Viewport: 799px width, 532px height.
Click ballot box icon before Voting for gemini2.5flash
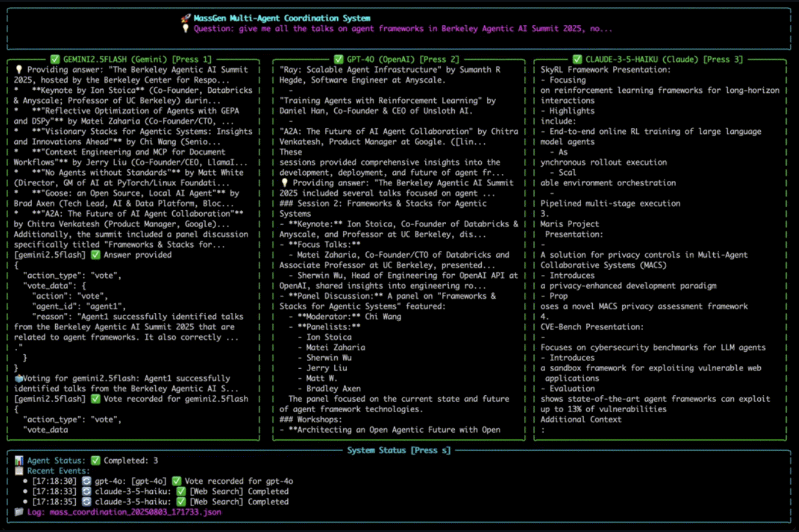pos(18,378)
